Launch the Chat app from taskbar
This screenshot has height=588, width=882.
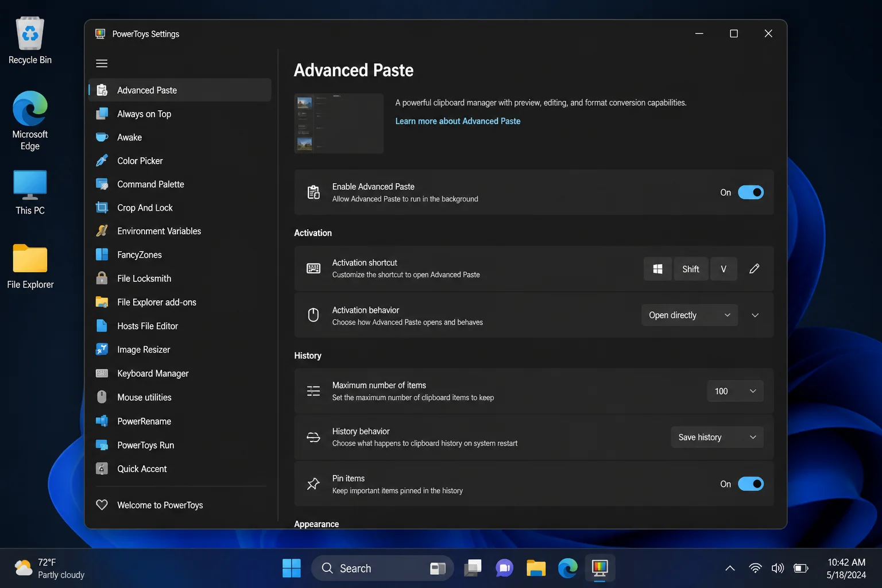(x=504, y=568)
